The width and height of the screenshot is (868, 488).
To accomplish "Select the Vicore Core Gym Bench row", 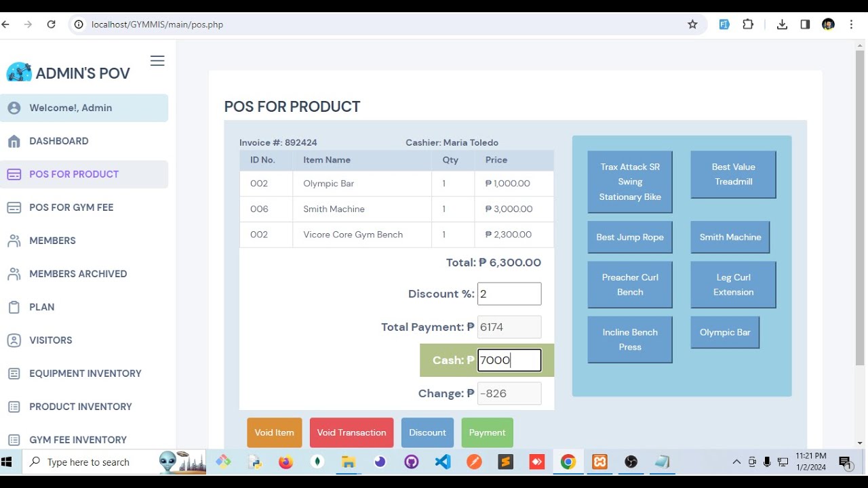I will pyautogui.click(x=397, y=235).
